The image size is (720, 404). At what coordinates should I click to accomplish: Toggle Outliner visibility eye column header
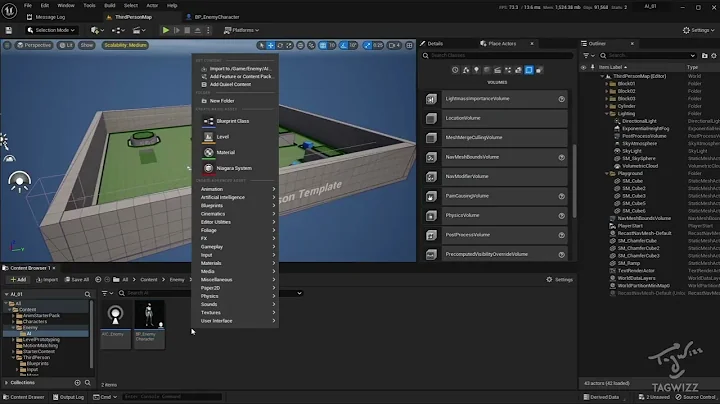(x=584, y=67)
